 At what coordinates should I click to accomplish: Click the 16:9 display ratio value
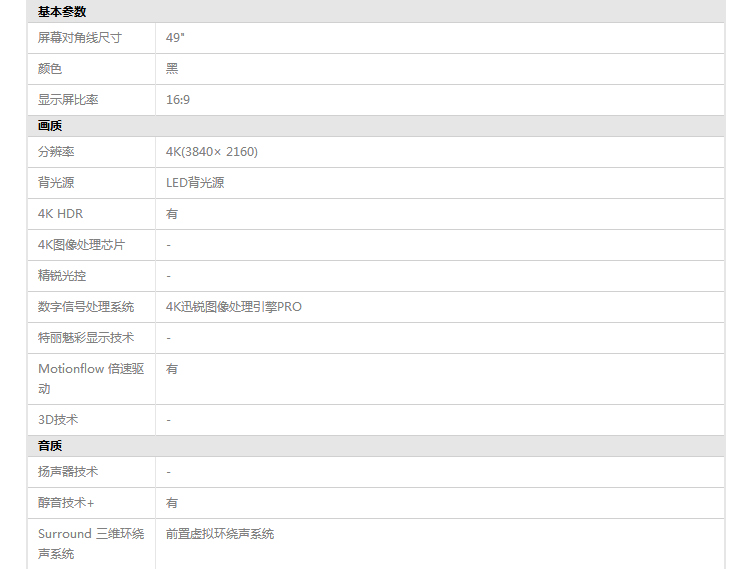178,100
